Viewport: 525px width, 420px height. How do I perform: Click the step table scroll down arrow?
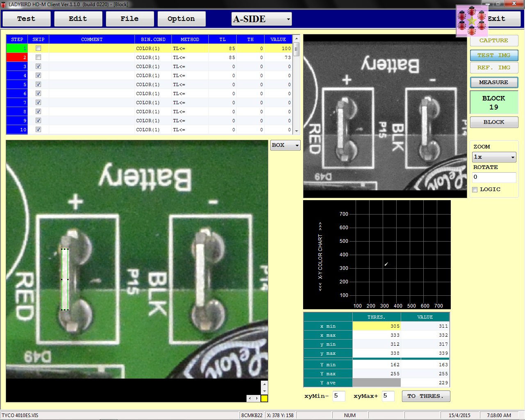[297, 131]
